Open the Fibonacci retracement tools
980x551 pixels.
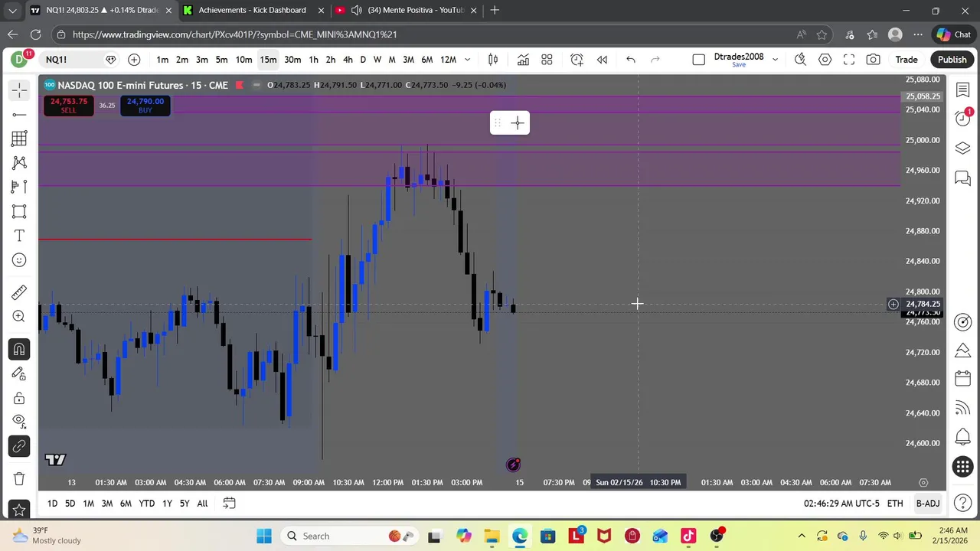pos(19,139)
